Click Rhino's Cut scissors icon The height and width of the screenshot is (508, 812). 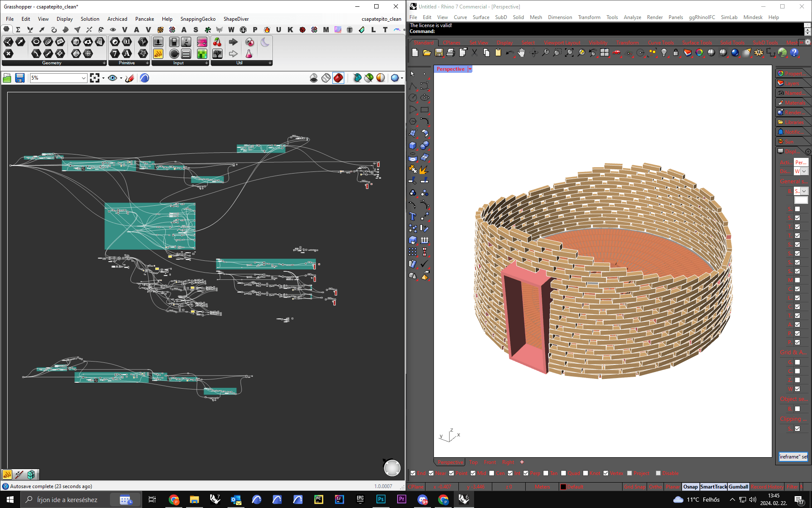click(x=475, y=52)
